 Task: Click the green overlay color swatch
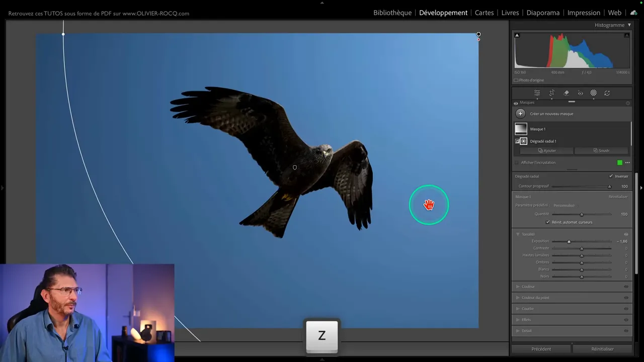[620, 163]
